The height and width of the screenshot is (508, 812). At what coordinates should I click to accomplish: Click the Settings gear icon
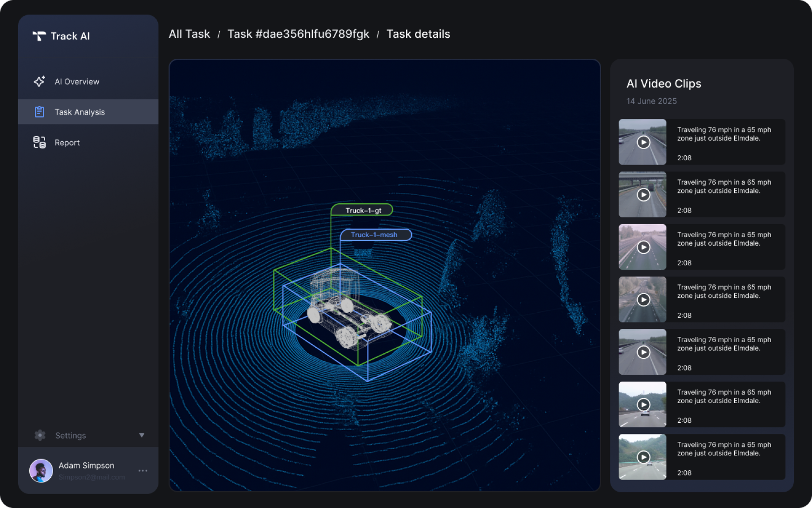click(40, 435)
